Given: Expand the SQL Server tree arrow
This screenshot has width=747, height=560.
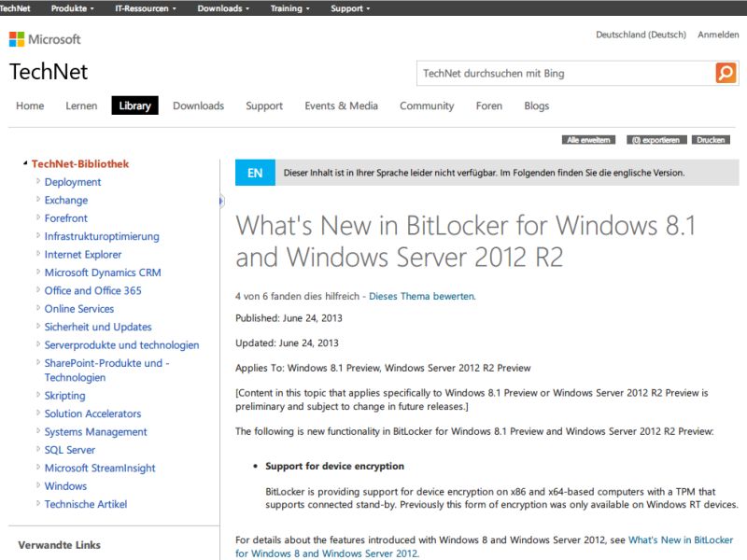Looking at the screenshot, I should pyautogui.click(x=38, y=449).
